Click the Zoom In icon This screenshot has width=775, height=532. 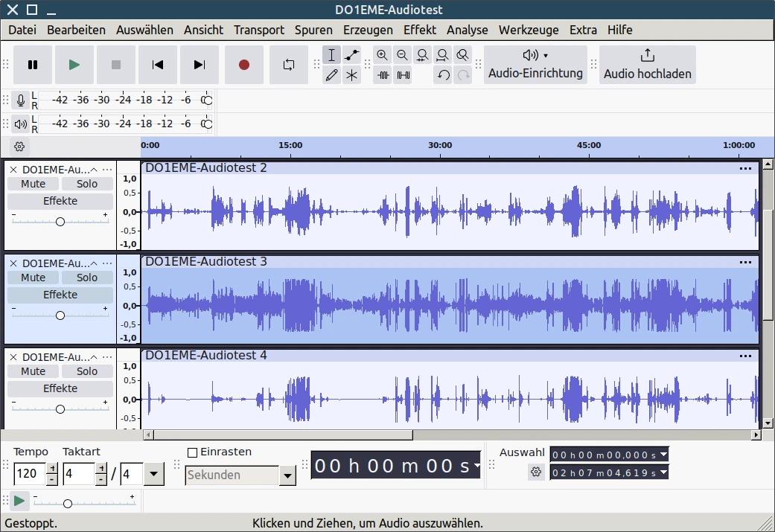point(382,54)
